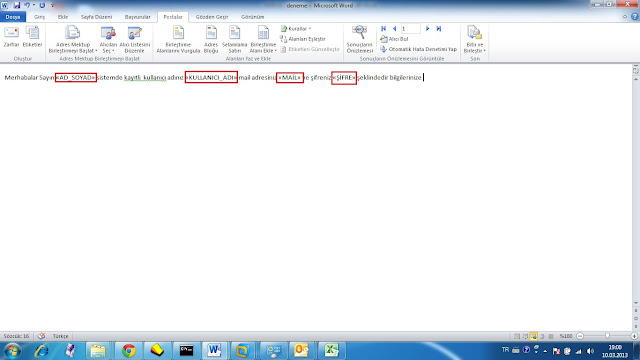Click the Etiketler (Labels) icon
Screen dimensions: 640x360
(x=32, y=37)
